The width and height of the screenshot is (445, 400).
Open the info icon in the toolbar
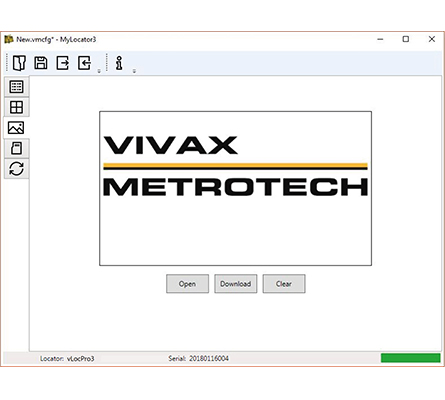point(119,63)
